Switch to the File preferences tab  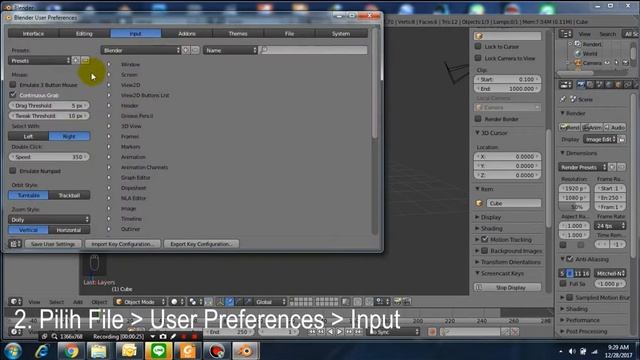point(289,33)
